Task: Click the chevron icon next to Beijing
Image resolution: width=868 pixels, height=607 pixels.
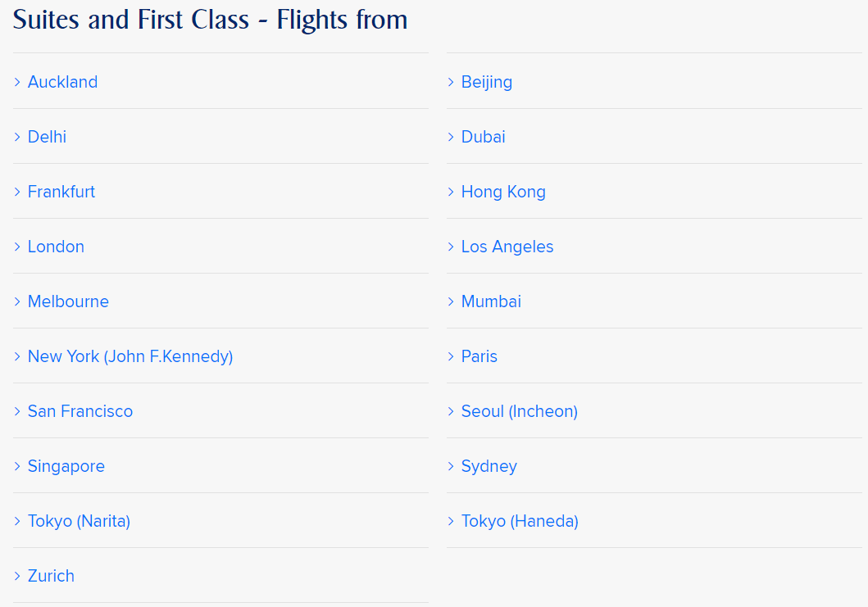Action: tap(451, 82)
